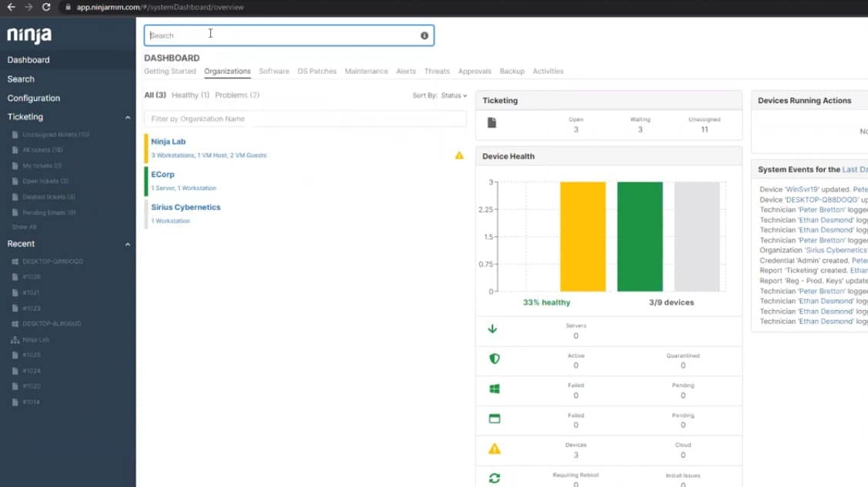868x487 pixels.
Task: Focus the top Search input field
Action: [x=289, y=35]
